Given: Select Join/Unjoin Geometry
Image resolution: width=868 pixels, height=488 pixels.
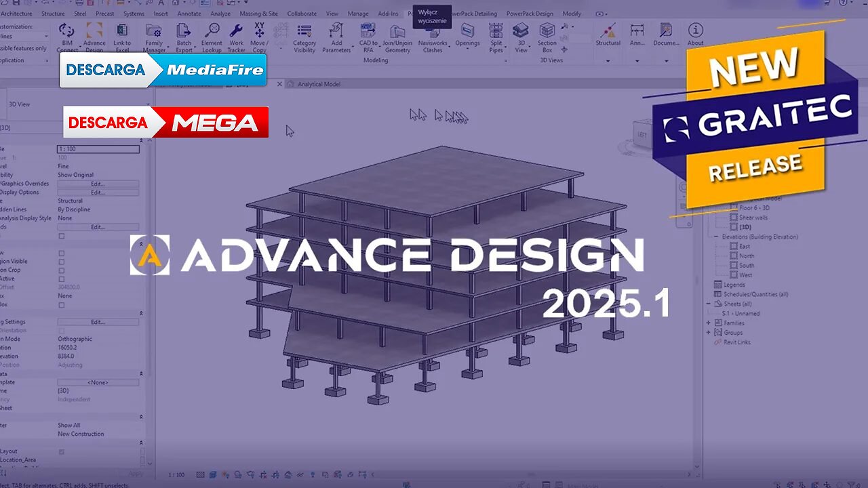Looking at the screenshot, I should 397,37.
